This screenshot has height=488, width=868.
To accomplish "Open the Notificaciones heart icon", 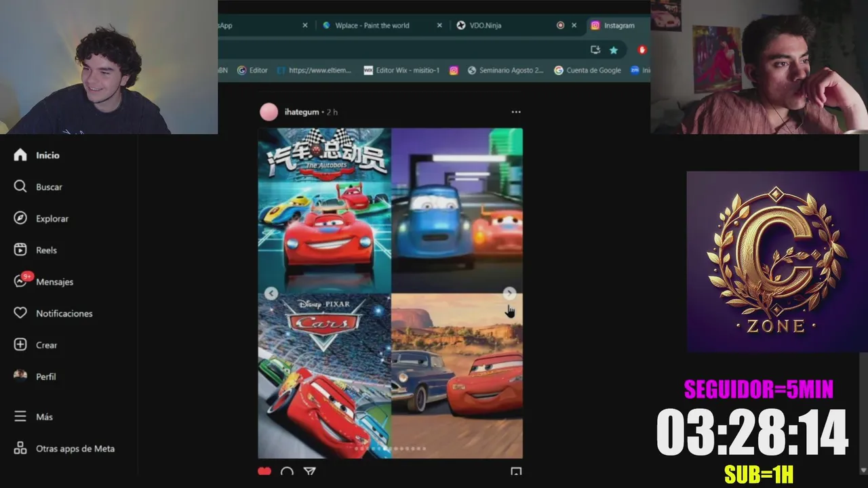I will coord(20,313).
